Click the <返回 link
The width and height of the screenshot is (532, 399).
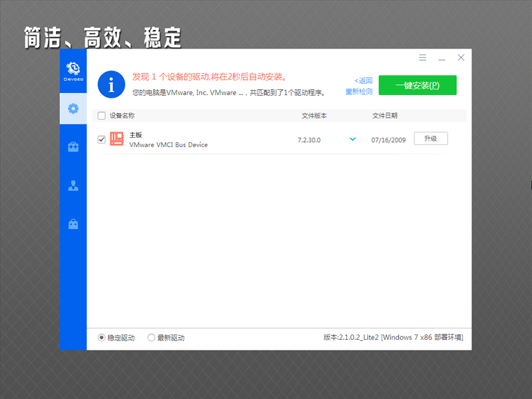point(363,80)
